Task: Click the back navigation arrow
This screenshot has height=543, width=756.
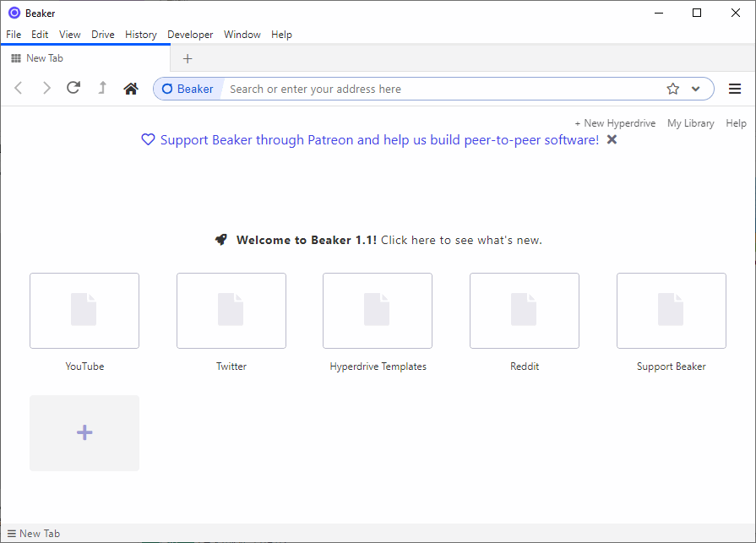Action: tap(19, 89)
